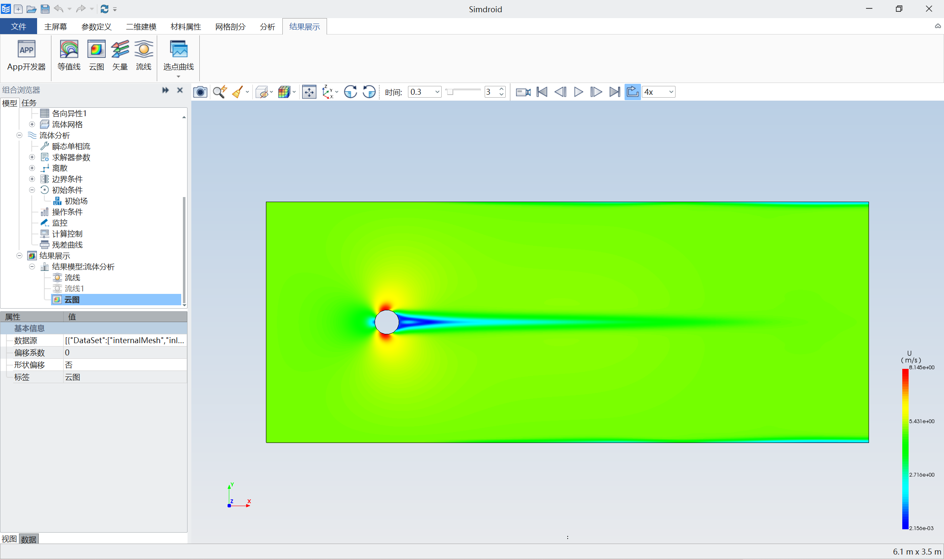Image resolution: width=944 pixels, height=560 pixels.
Task: Jump to last time frame
Action: click(615, 92)
